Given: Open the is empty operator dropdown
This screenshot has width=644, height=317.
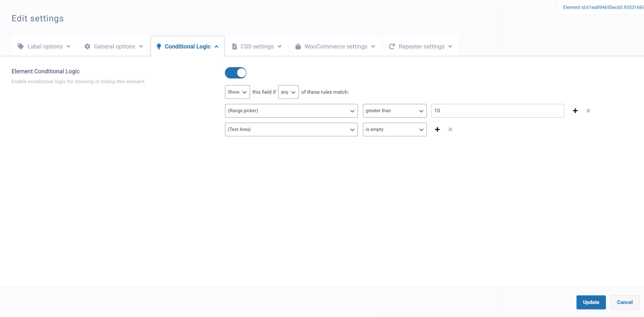Looking at the screenshot, I should [395, 129].
